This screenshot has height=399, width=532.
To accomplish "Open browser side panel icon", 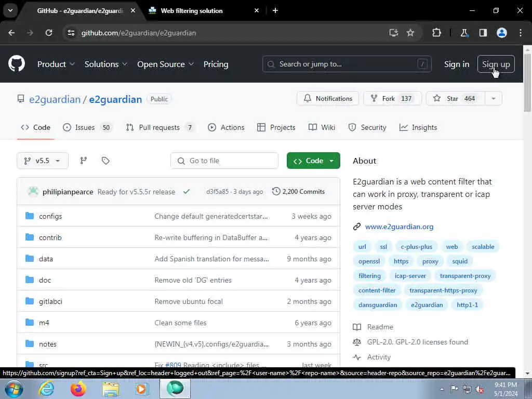I will pos(483,33).
